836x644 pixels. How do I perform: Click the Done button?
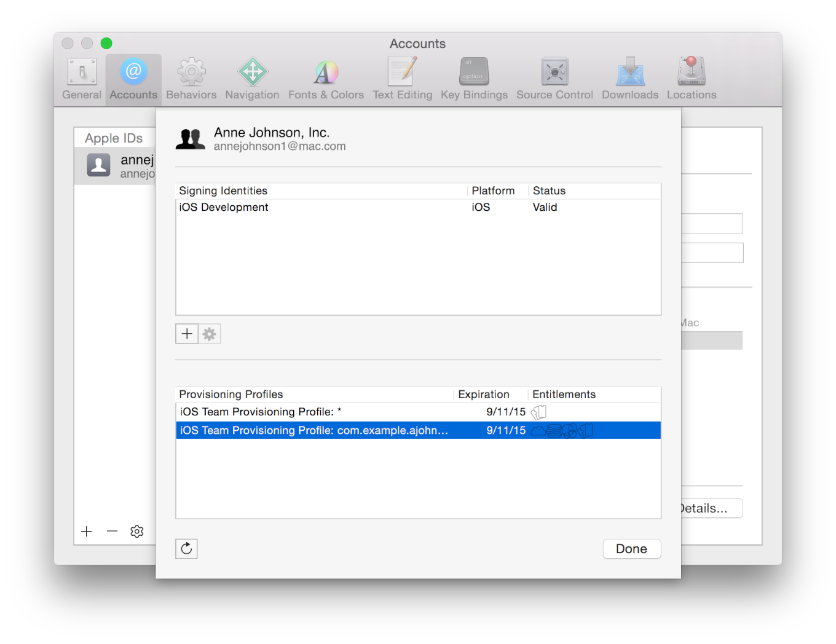pyautogui.click(x=631, y=549)
